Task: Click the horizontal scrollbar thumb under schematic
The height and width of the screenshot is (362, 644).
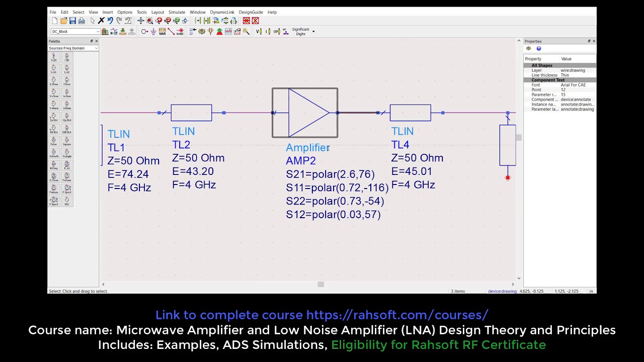Action: point(320,285)
